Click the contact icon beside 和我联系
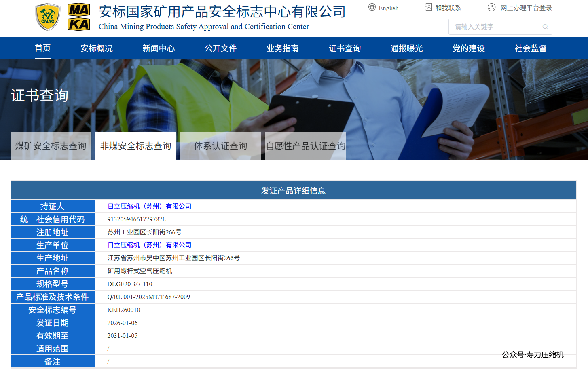Screen dimensions: 588x369 pos(429,7)
